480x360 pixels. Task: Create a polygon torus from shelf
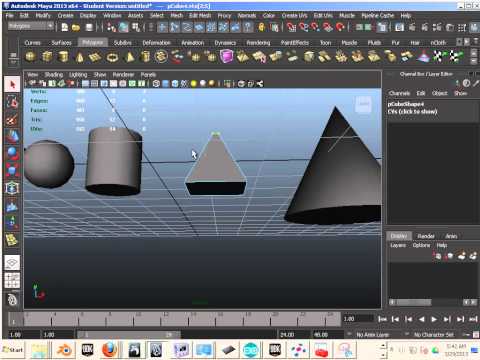click(112, 57)
